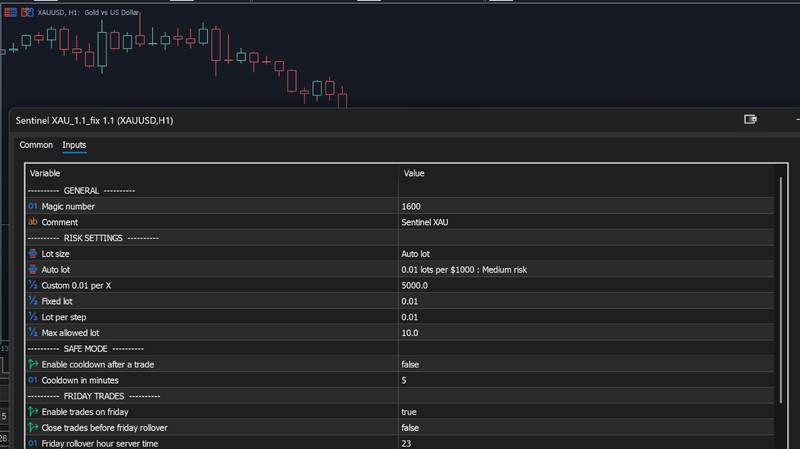Image resolution: width=800 pixels, height=449 pixels.
Task: Select the Enable cooldown boolean icon
Action: coord(33,364)
